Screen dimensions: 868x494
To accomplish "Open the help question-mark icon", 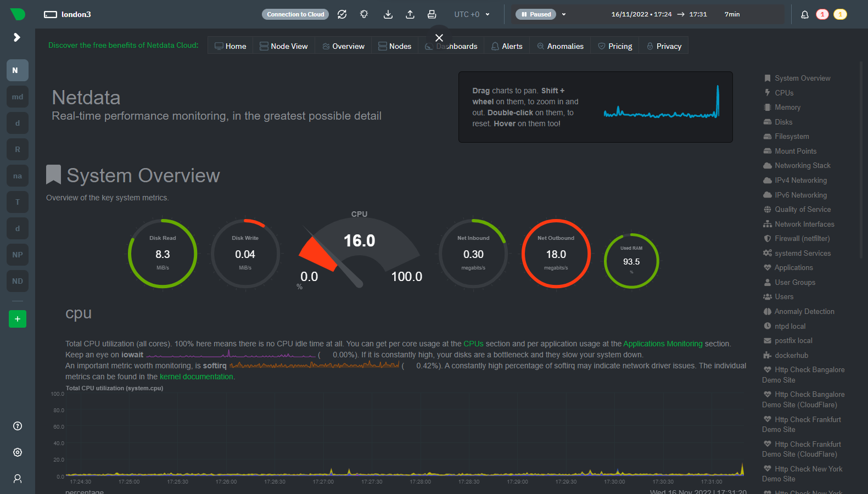I will 18,426.
